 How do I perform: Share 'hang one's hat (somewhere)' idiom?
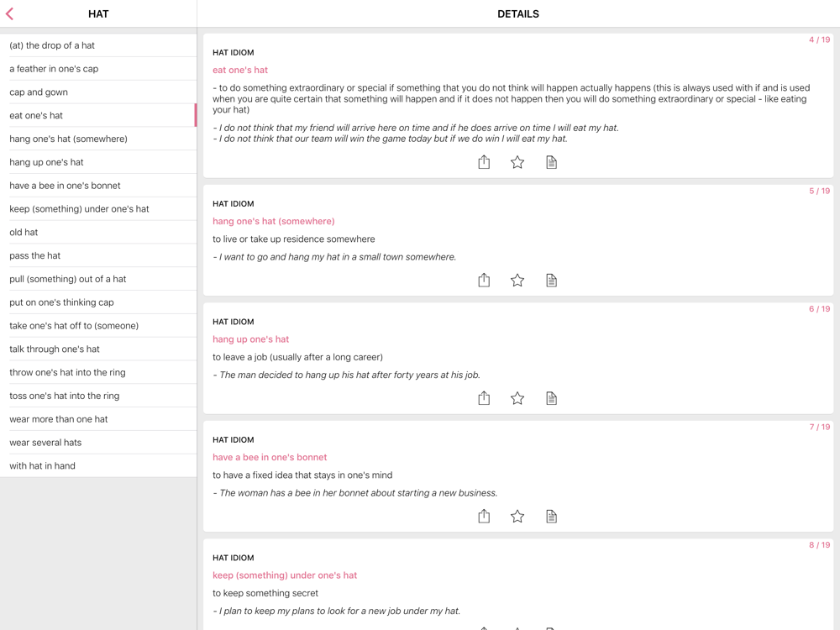(x=484, y=280)
